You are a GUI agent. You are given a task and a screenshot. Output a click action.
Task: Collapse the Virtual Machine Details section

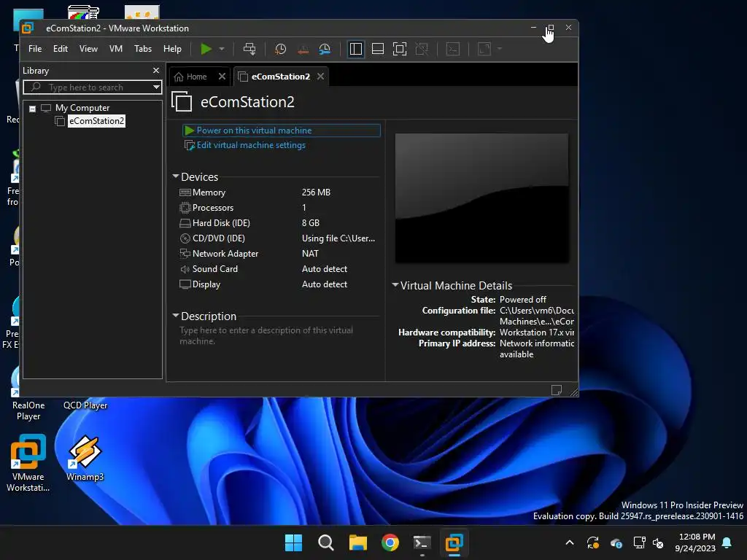tap(395, 285)
